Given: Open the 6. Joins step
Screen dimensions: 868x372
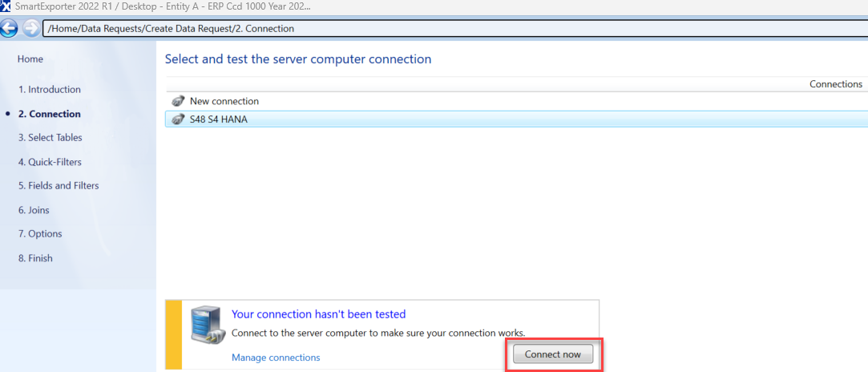Looking at the screenshot, I should [34, 210].
